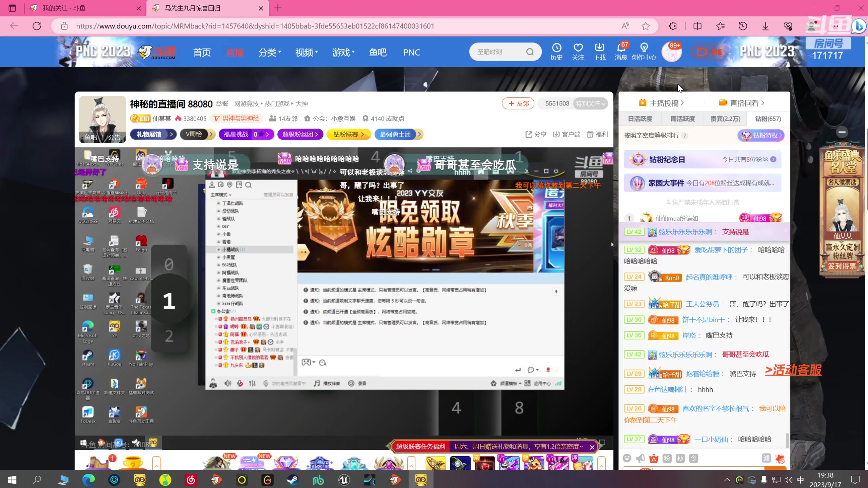This screenshot has height=488, width=868.
Task: Click the browser refresh icon
Action: click(x=37, y=26)
